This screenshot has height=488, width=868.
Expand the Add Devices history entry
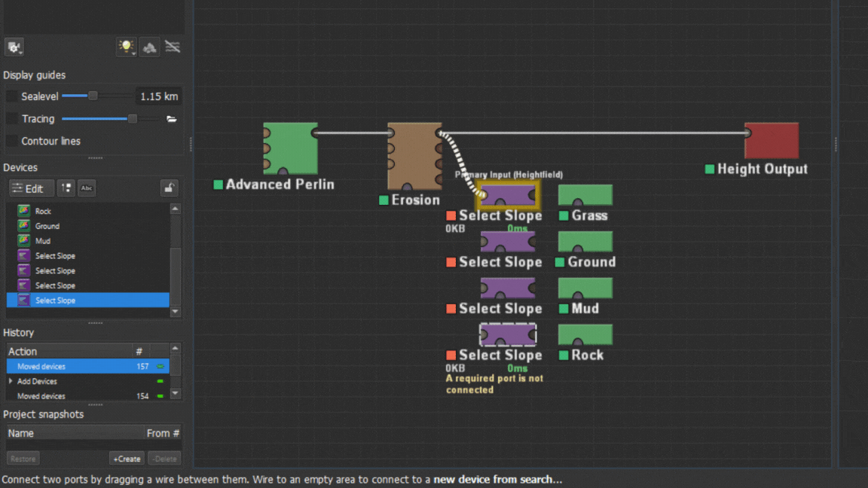[11, 381]
